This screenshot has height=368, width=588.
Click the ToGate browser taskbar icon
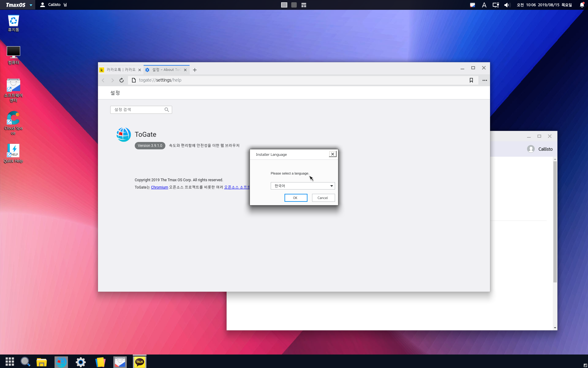click(61, 362)
